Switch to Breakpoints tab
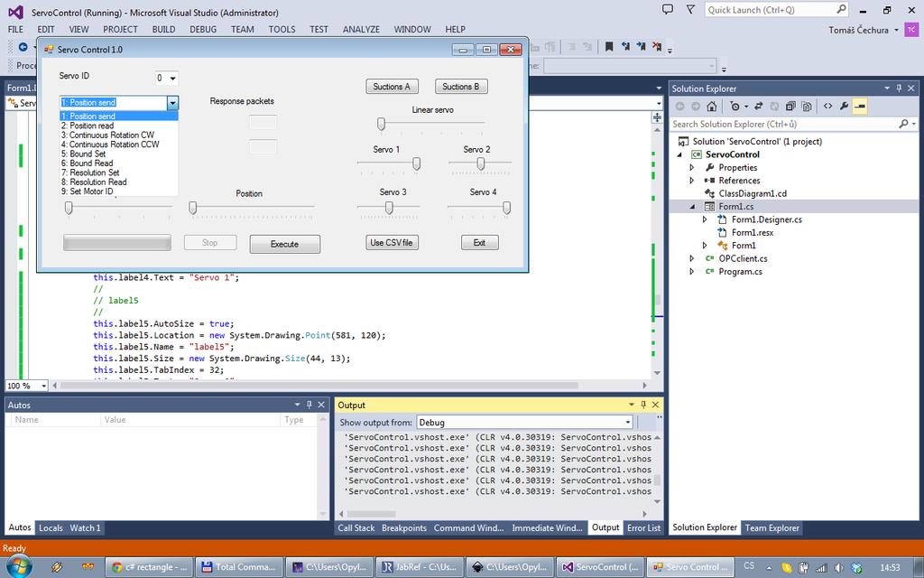 point(403,527)
